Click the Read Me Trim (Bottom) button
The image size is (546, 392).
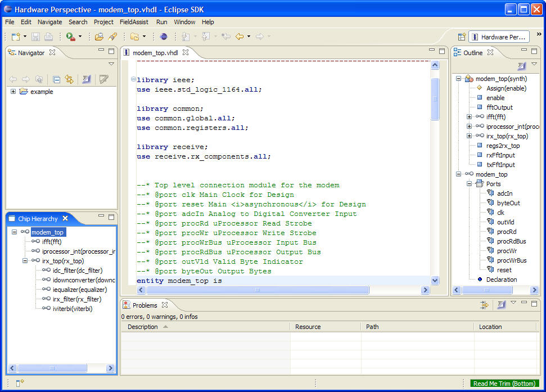click(504, 384)
